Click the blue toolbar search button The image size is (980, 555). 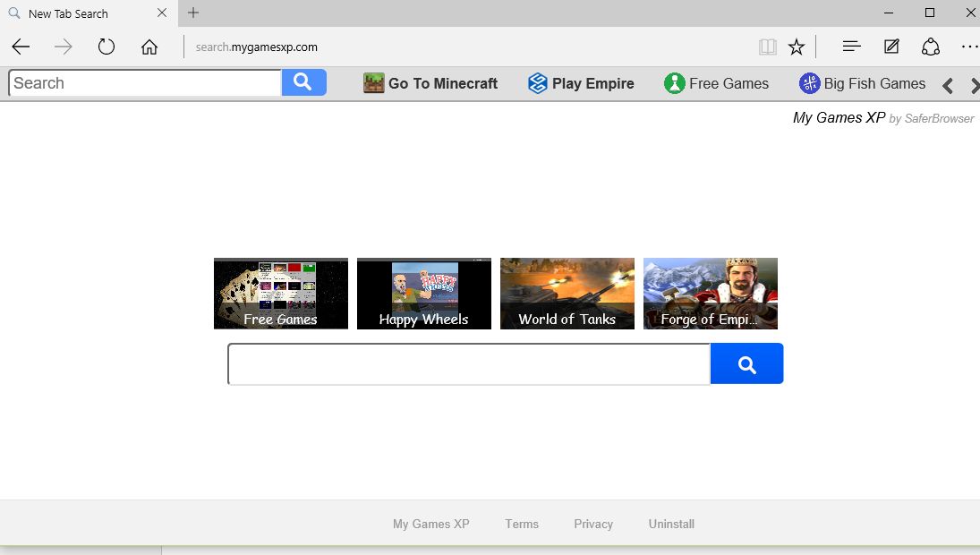point(303,82)
